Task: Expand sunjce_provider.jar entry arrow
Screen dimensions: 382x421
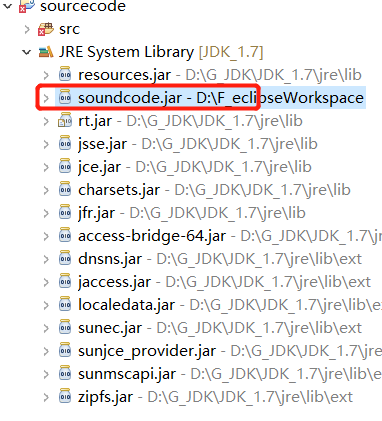Action: pos(46,351)
